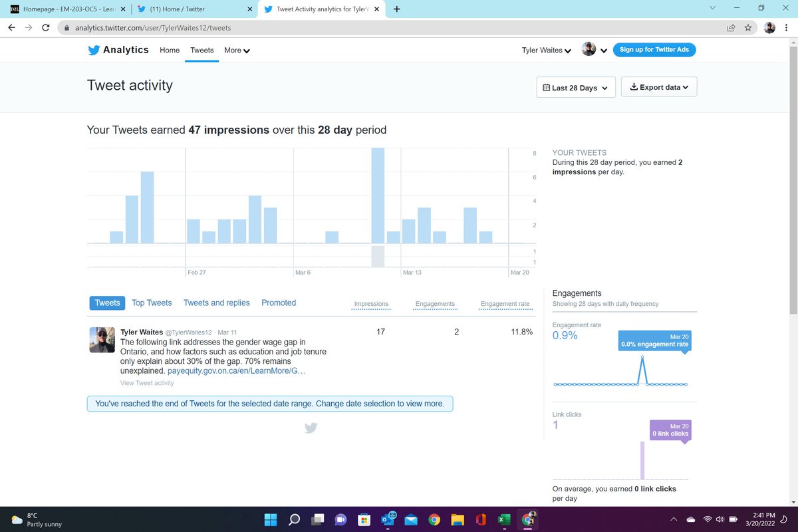Click the volume tray icon
This screenshot has height=532, width=798.
point(721,519)
